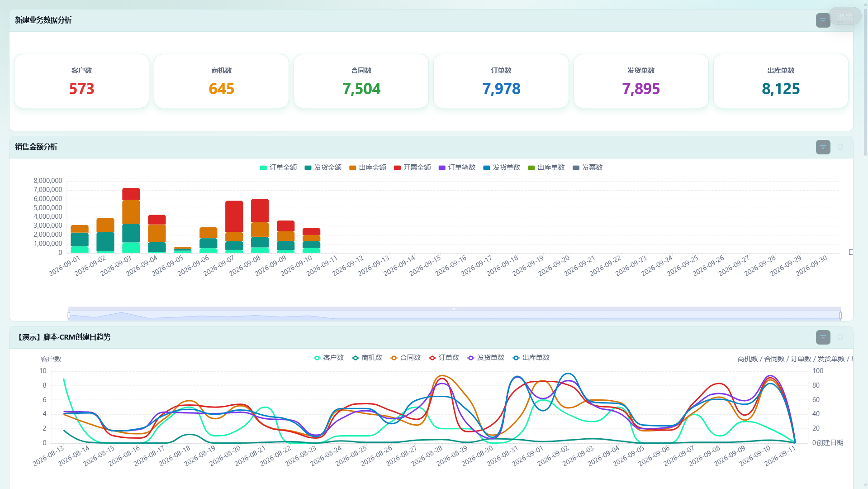Click the 2026-09-30 x-axis label
This screenshot has width=868, height=489.
811,266
